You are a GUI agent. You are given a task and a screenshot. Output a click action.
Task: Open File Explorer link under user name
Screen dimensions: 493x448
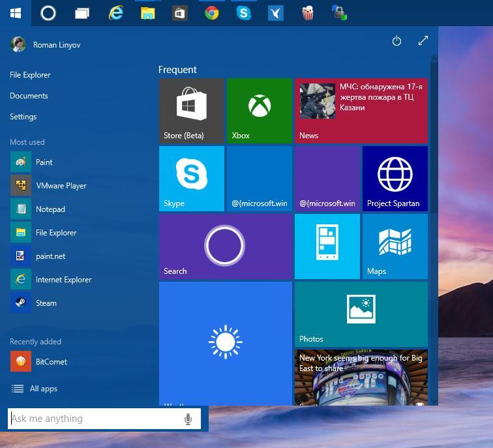tap(30, 75)
